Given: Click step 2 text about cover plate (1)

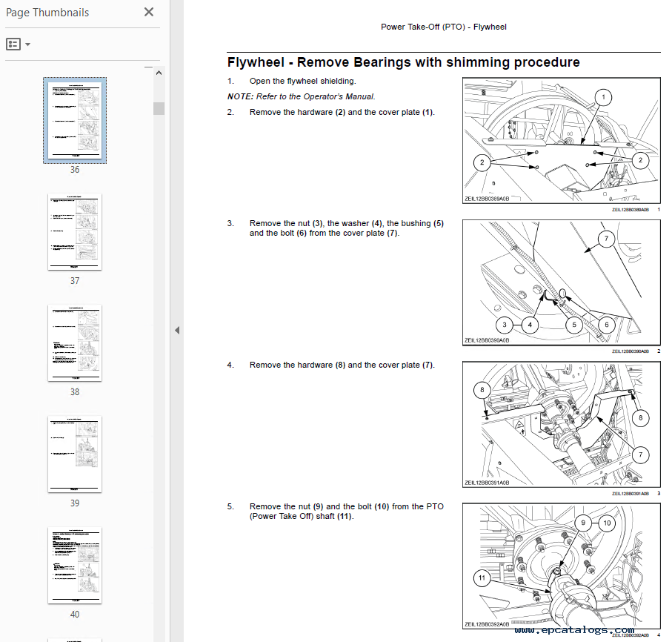Looking at the screenshot, I should [342, 113].
